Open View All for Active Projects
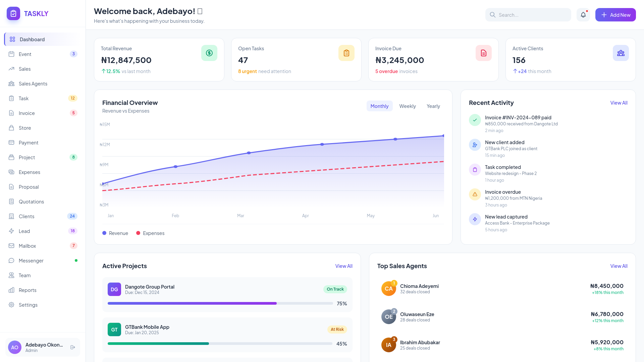644x362 pixels. click(343, 266)
